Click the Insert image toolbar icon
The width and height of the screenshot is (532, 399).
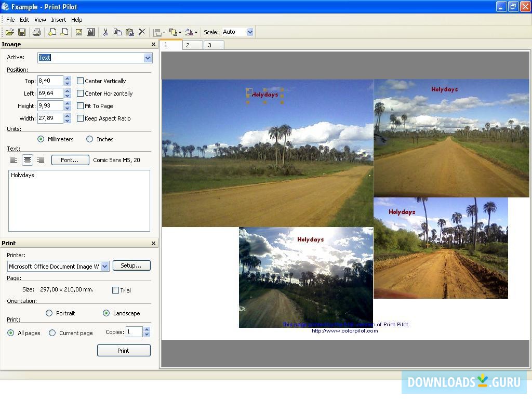click(79, 32)
